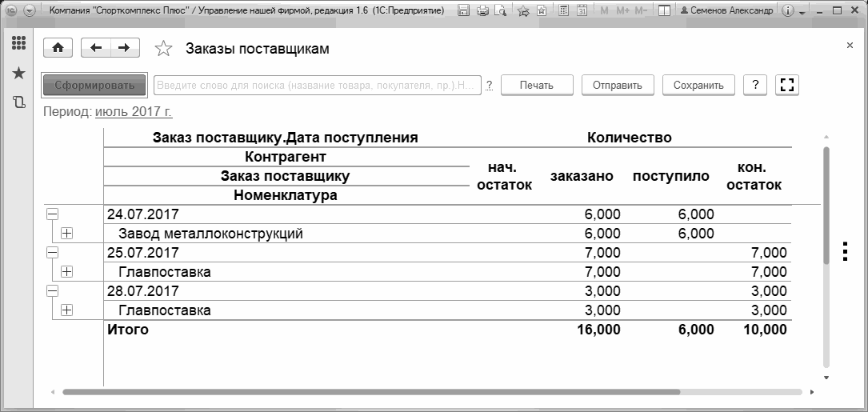Click the Сформировать button
Viewport: 868px width, 412px height.
click(x=94, y=86)
